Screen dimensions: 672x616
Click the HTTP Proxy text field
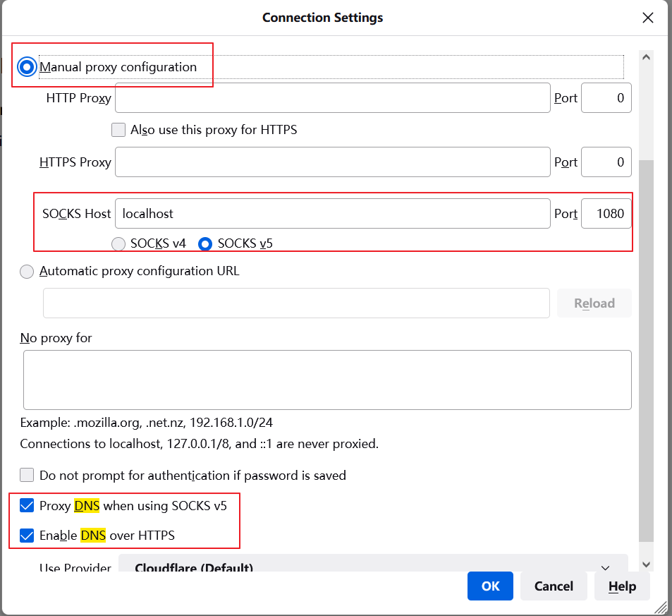click(x=332, y=98)
